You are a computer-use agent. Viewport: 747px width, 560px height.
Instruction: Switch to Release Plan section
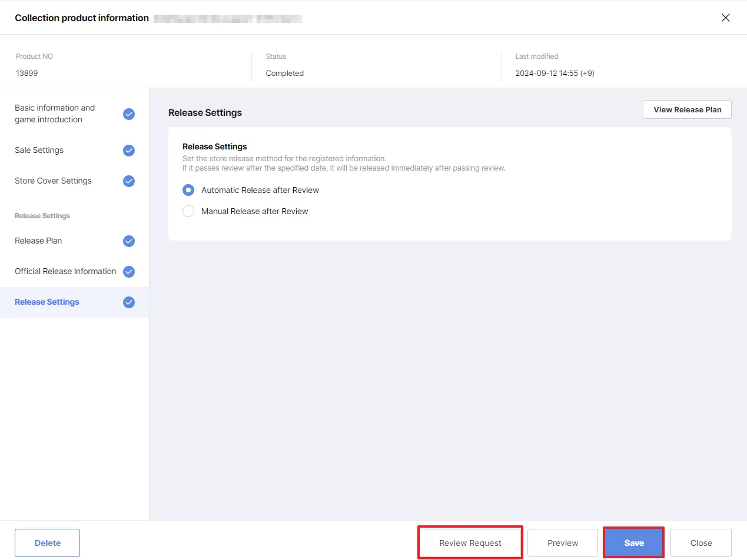pos(38,241)
